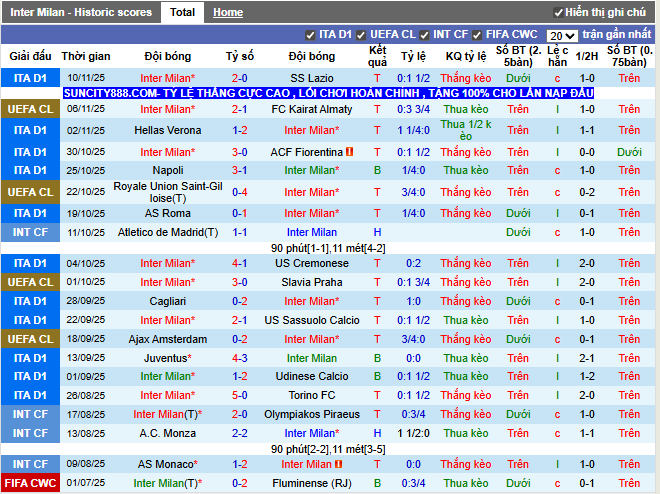Click the 4-3 score of Juventus match
The height and width of the screenshot is (494, 660).
(240, 359)
